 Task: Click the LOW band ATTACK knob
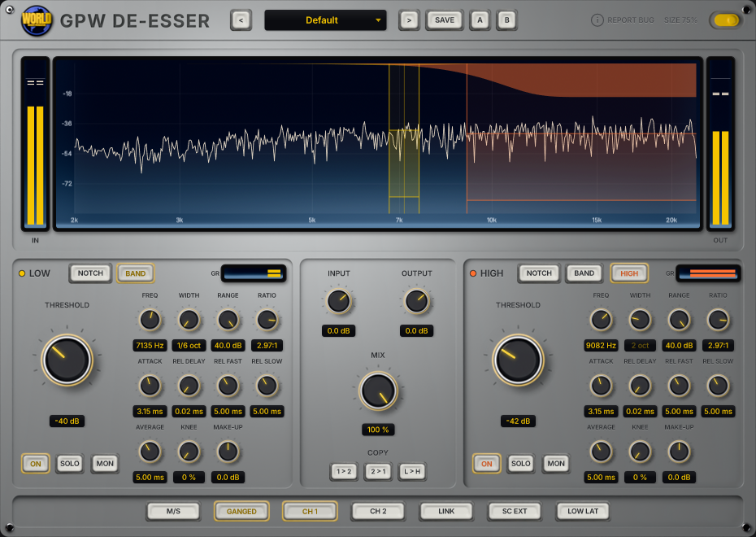150,386
